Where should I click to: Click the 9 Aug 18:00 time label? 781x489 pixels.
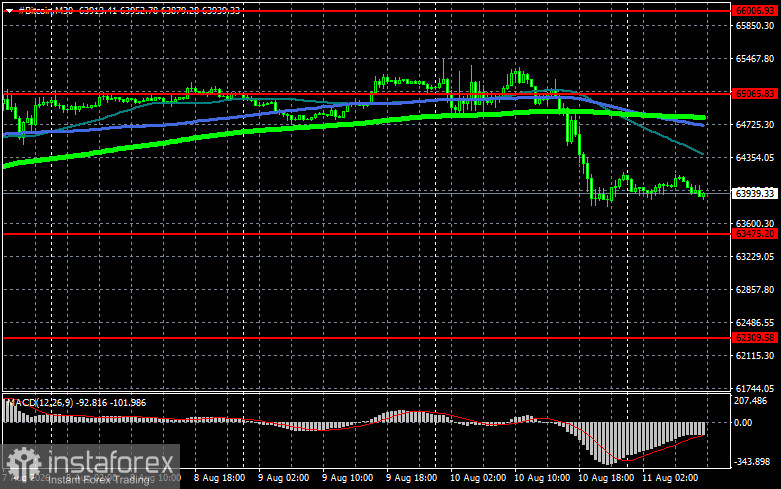(x=411, y=478)
